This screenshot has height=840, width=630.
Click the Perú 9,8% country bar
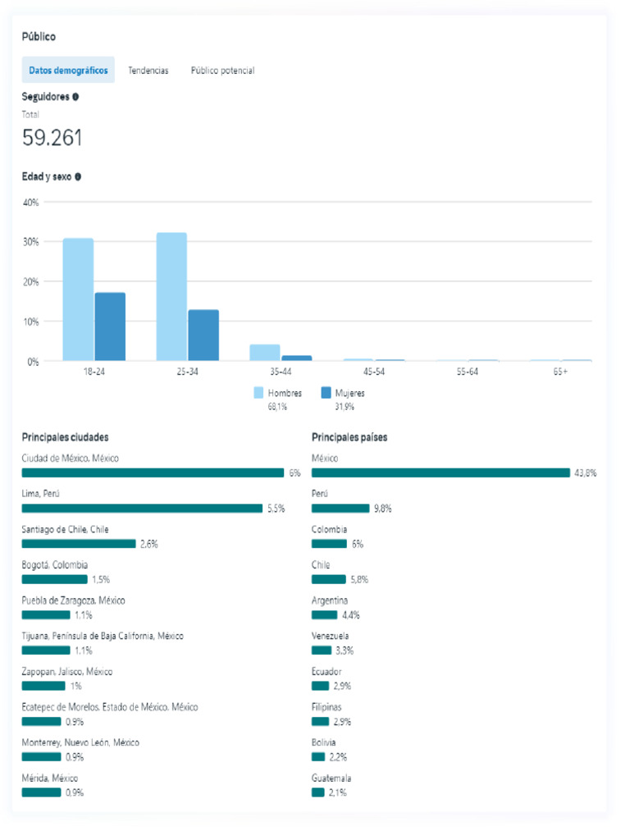click(340, 508)
